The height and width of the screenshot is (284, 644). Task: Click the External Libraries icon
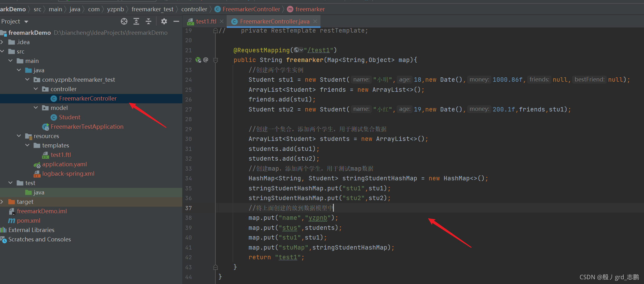coord(3,230)
